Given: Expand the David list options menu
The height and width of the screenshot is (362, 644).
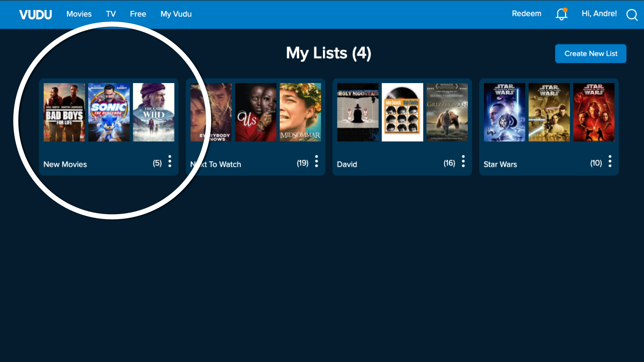Looking at the screenshot, I should (463, 162).
